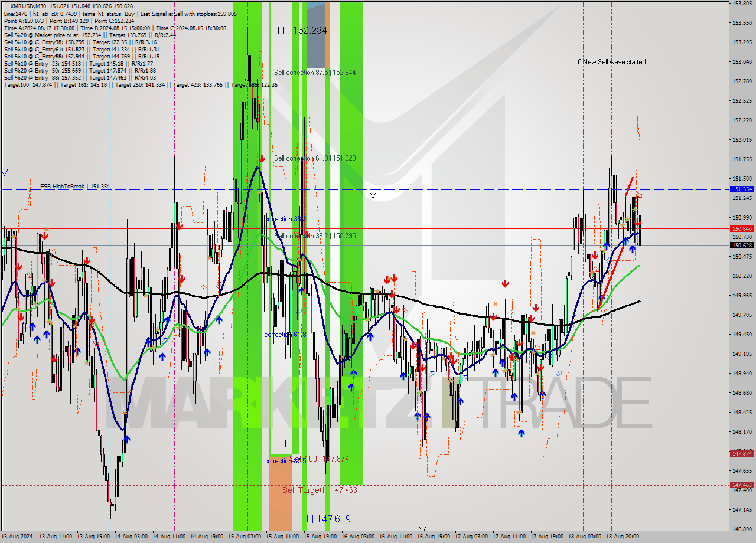Click the 151.354 price tag on the price axis

pos(742,189)
